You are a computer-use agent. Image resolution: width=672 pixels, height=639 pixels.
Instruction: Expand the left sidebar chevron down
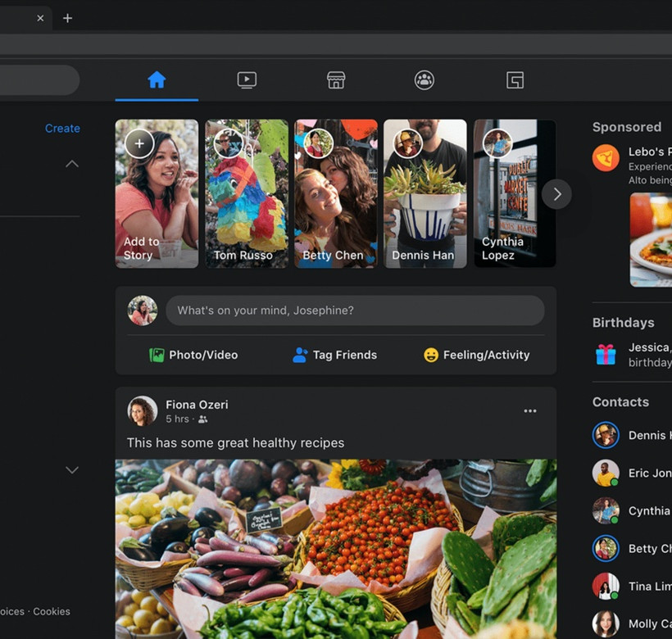click(72, 470)
